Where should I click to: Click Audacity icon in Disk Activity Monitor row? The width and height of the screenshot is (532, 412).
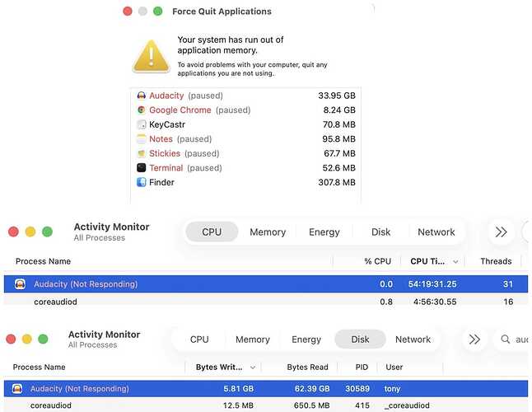coord(17,388)
